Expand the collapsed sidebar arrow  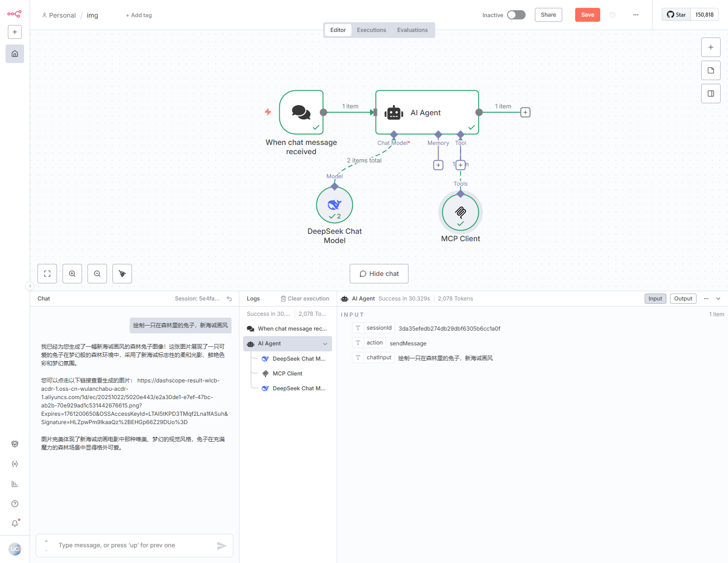coord(30,286)
